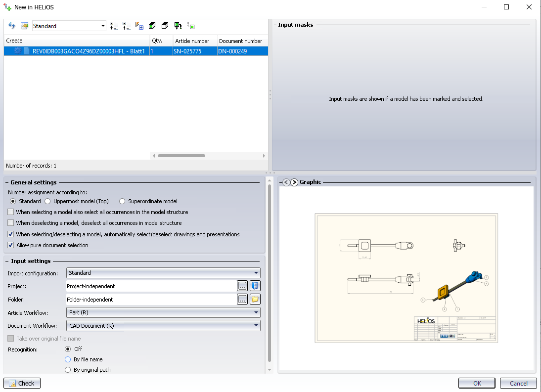
Task: Click the green stacked squares toolbar icon
Action: 152,26
